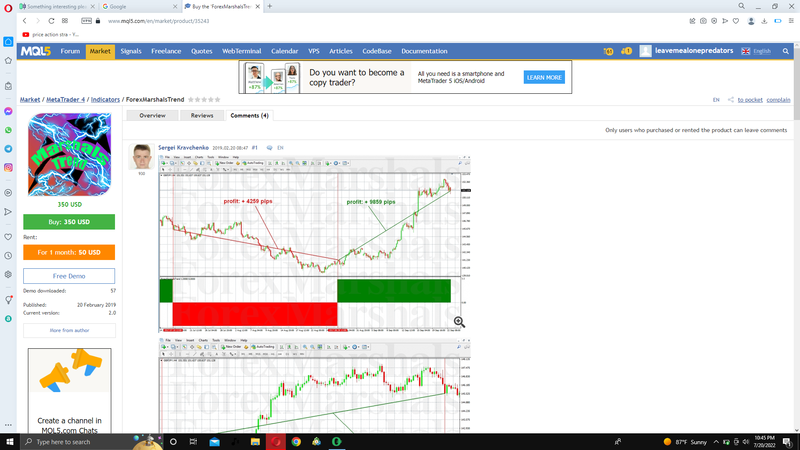The width and height of the screenshot is (800, 450).
Task: Switch to the Google browser tab
Action: click(139, 7)
